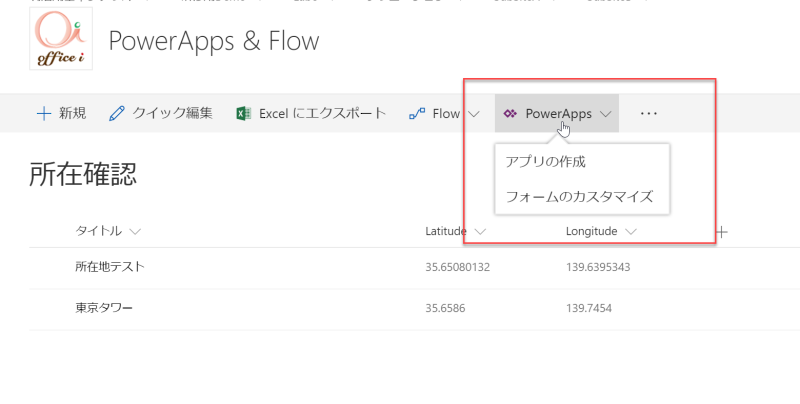Expand the タイトル column chevron

coord(135,232)
